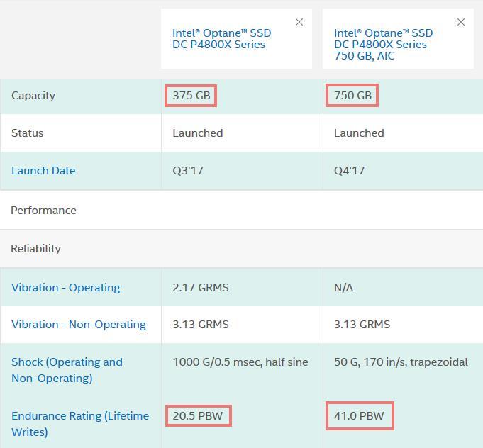Open the Launch Date definition link
The width and height of the screenshot is (483, 448).
tap(43, 171)
